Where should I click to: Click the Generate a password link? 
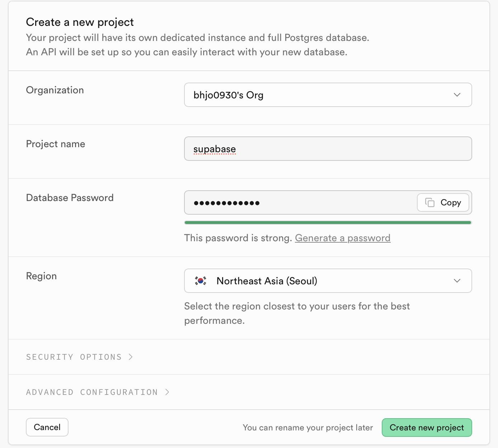coord(343,238)
